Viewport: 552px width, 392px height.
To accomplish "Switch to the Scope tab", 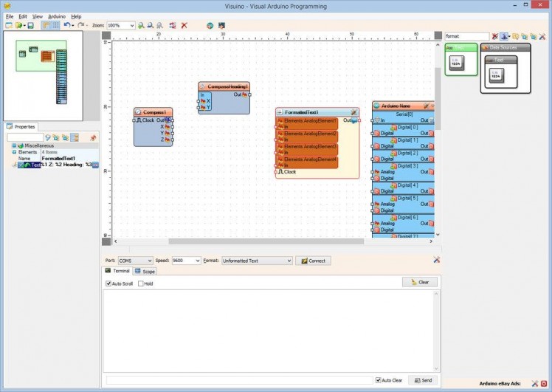I will pos(145,272).
